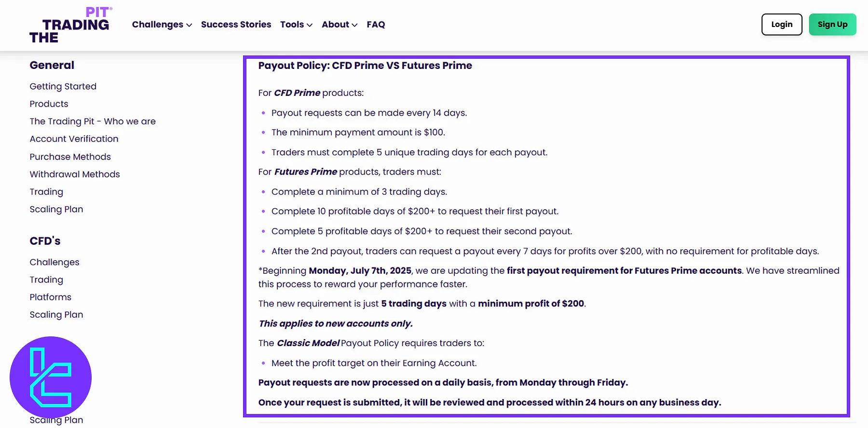This screenshot has width=868, height=428.
Task: Open the Platforms link under CFD's
Action: coord(50,297)
